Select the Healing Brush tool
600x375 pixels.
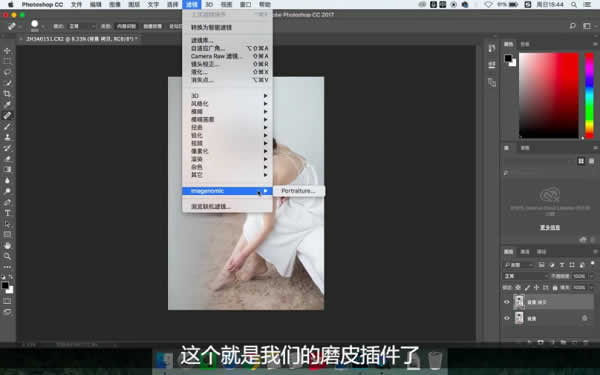pyautogui.click(x=7, y=115)
